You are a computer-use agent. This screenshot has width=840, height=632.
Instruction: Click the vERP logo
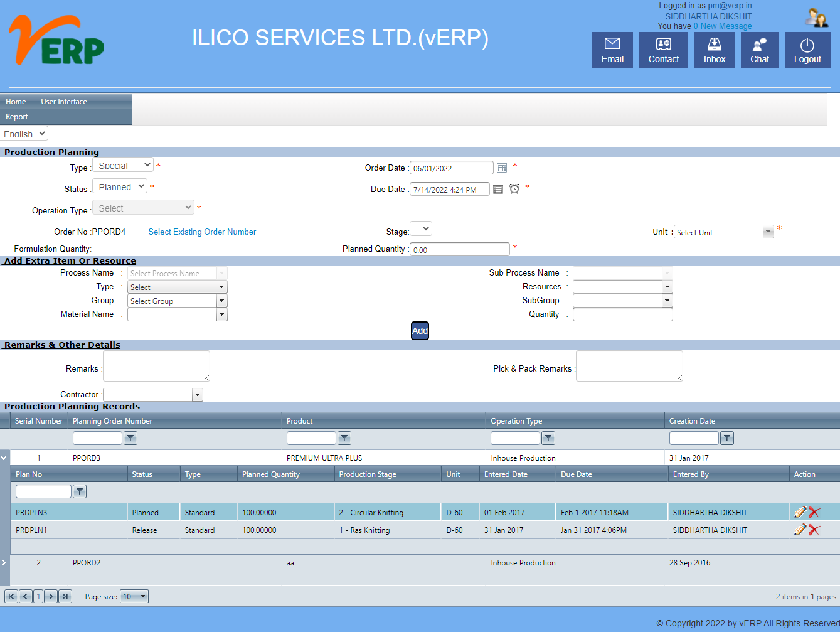pyautogui.click(x=56, y=40)
